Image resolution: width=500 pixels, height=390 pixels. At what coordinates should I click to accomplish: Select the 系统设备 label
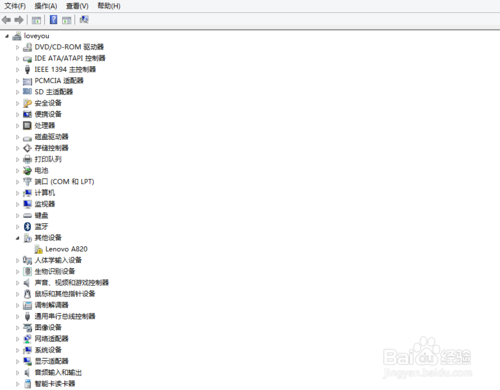[x=48, y=350]
